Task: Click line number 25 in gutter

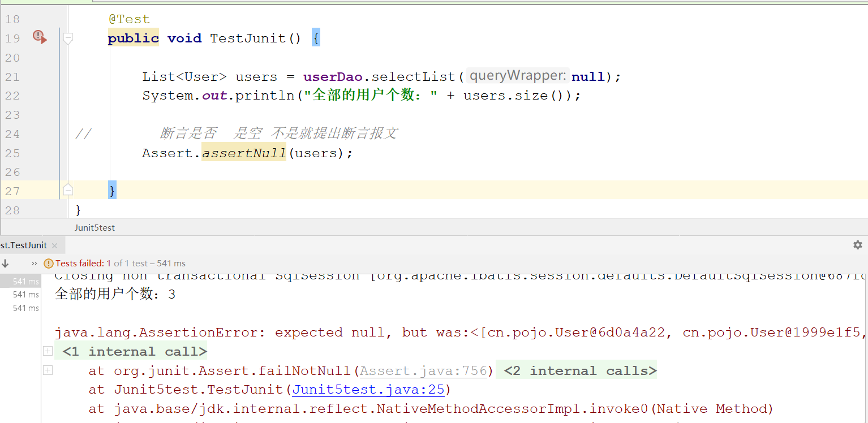Action: point(12,153)
